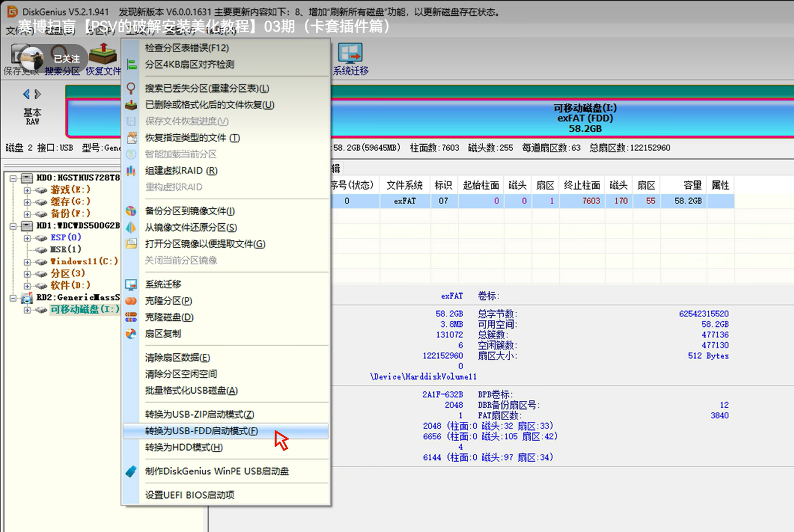
Task: Select the MSR(1) tree item
Action: [x=66, y=250]
